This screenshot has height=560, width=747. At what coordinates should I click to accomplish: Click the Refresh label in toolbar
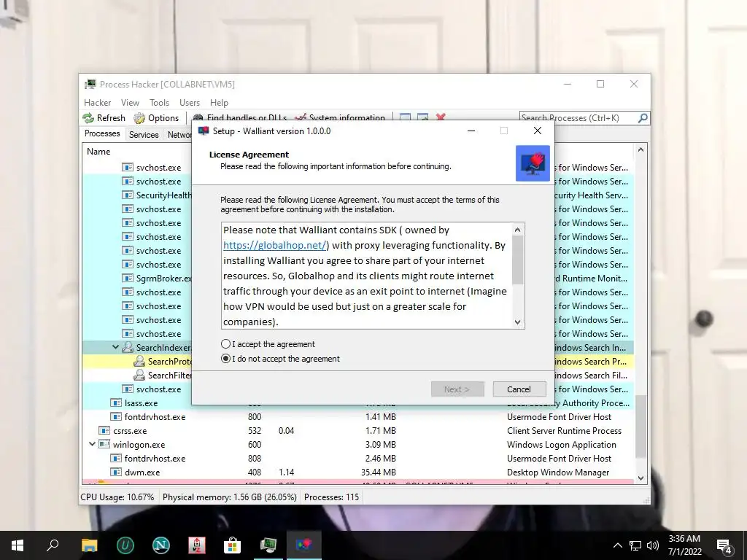click(x=111, y=117)
